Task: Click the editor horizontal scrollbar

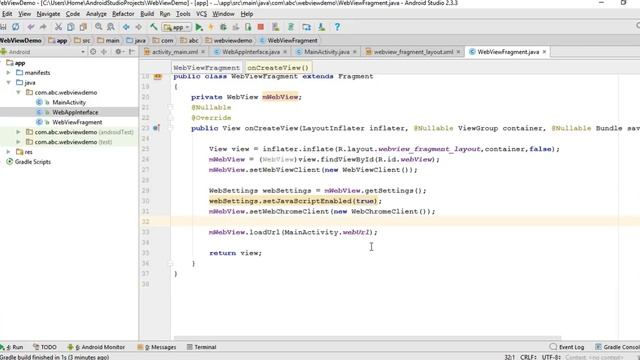Action: coord(367,338)
